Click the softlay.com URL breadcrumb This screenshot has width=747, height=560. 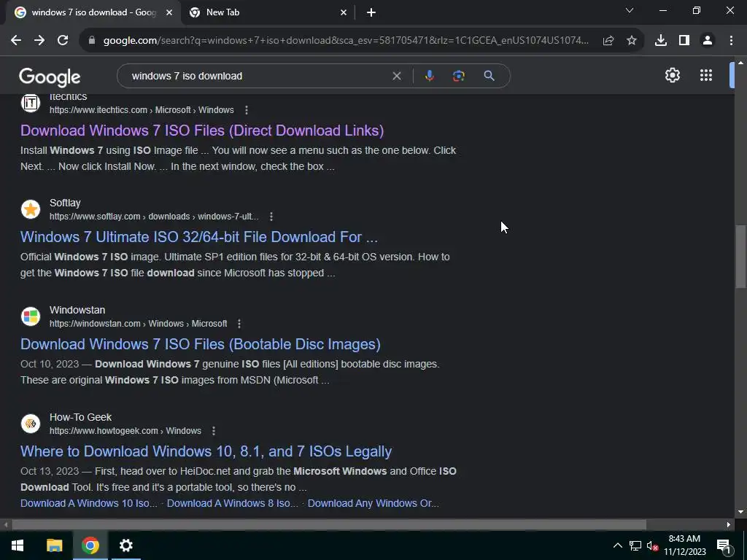point(154,217)
